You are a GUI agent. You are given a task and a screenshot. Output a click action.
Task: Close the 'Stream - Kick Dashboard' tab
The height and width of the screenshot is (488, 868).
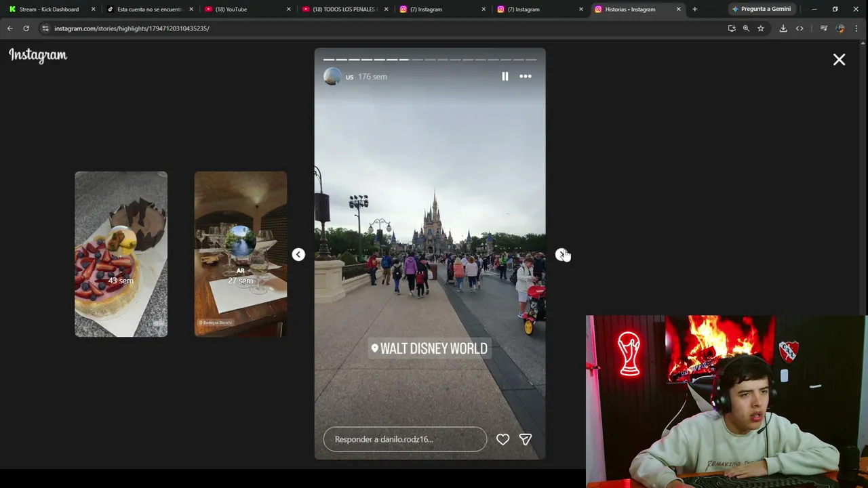pyautogui.click(x=94, y=9)
